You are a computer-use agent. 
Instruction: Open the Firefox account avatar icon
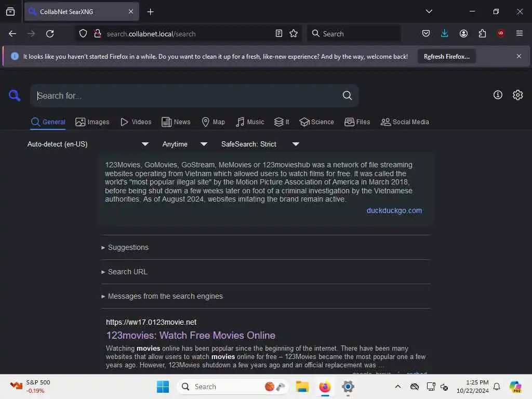[463, 34]
